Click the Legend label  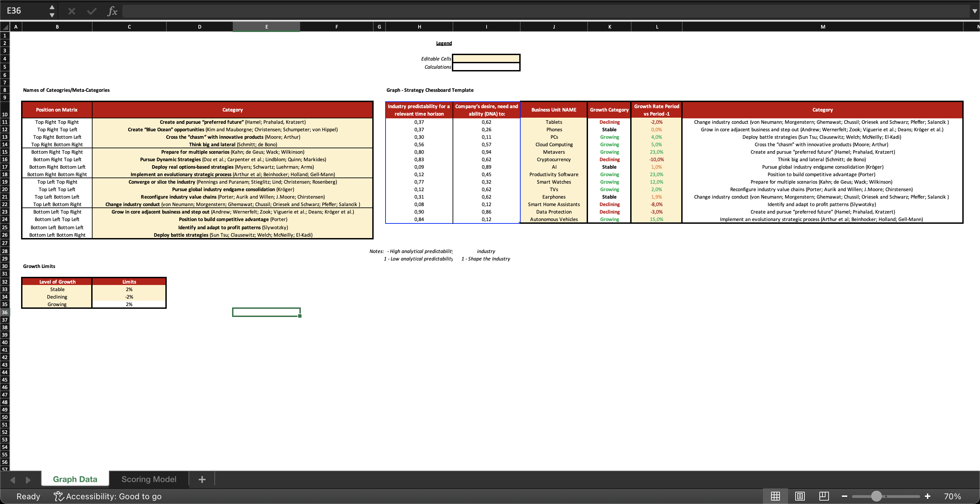(444, 43)
